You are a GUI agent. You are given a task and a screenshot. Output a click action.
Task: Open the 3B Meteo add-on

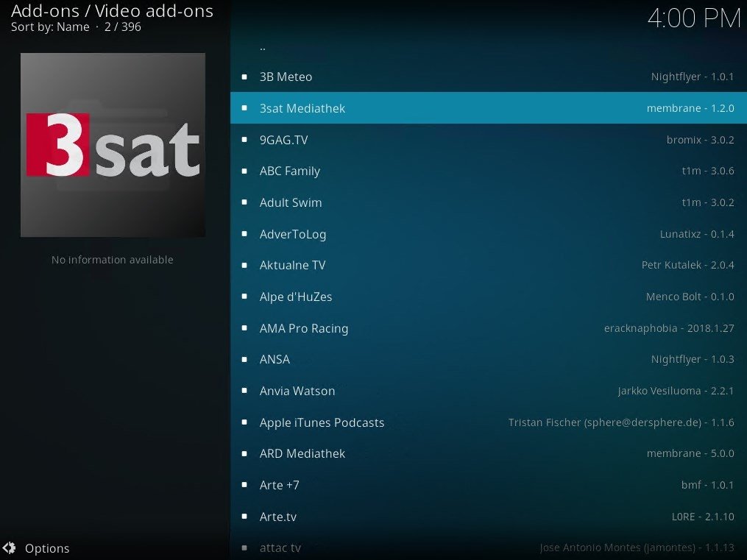pos(489,77)
